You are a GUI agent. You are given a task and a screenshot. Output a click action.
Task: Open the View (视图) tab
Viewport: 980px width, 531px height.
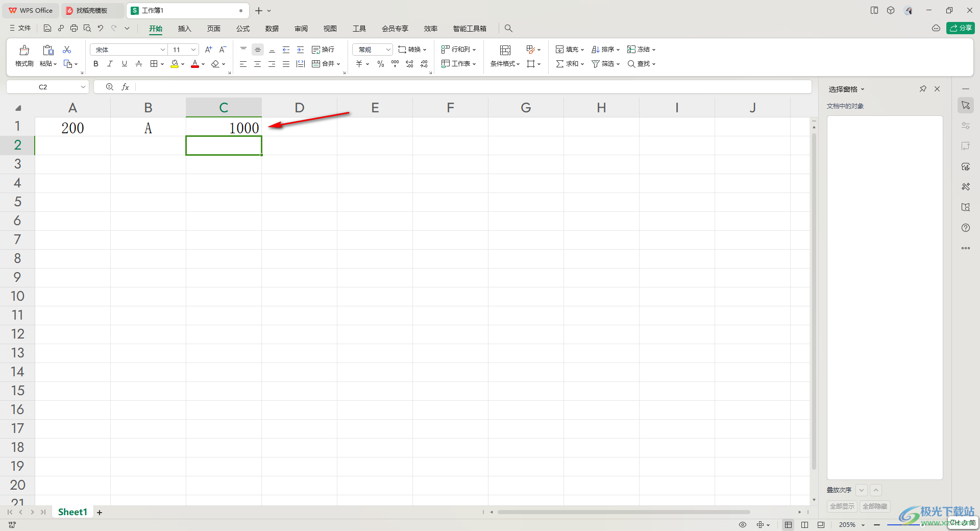click(330, 29)
